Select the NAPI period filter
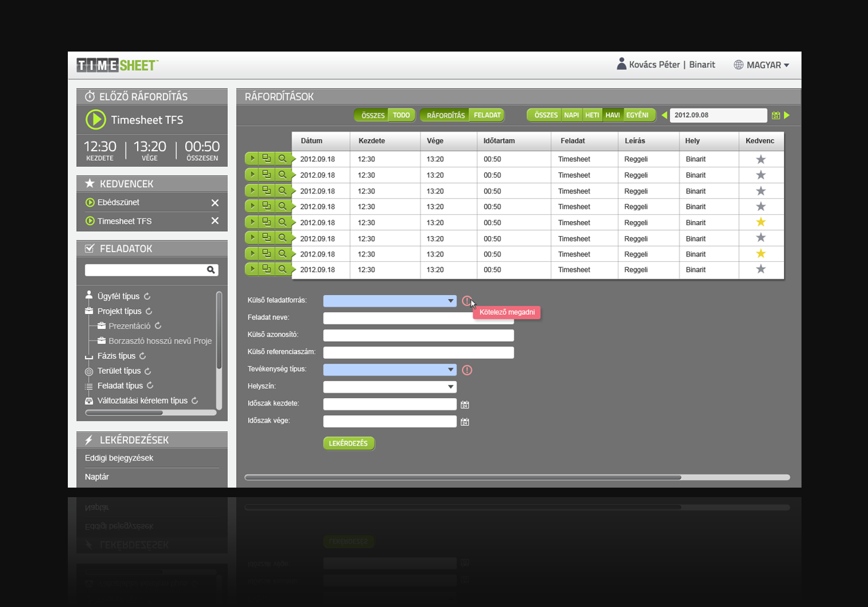 [x=572, y=115]
